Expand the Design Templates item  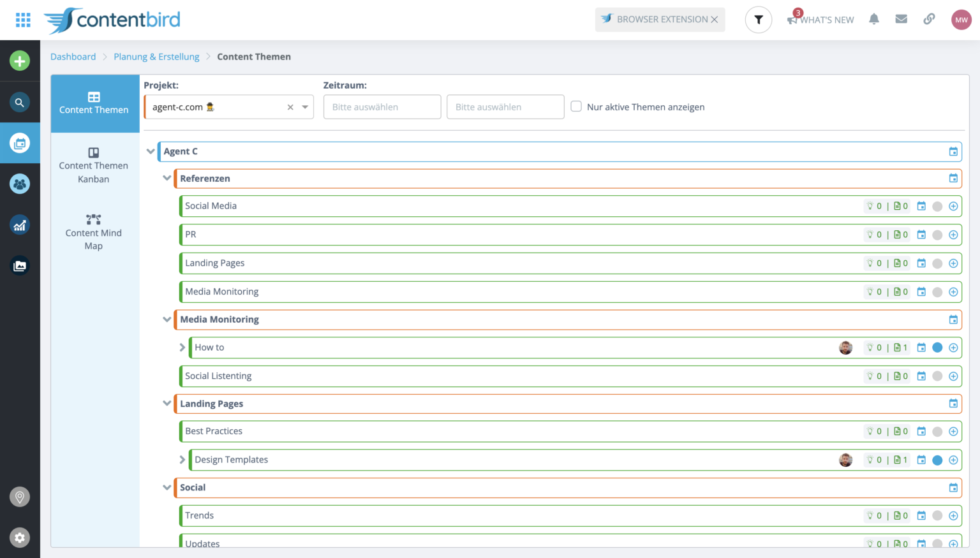182,460
